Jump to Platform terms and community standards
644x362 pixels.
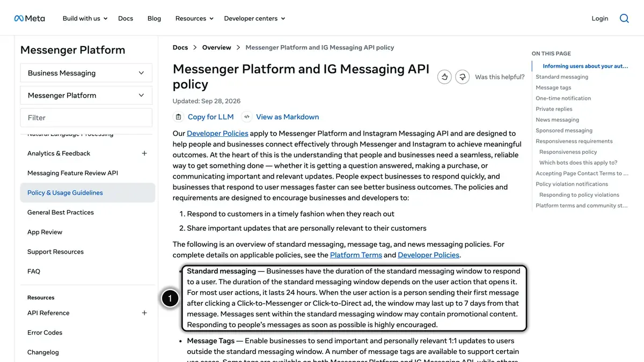(x=581, y=206)
